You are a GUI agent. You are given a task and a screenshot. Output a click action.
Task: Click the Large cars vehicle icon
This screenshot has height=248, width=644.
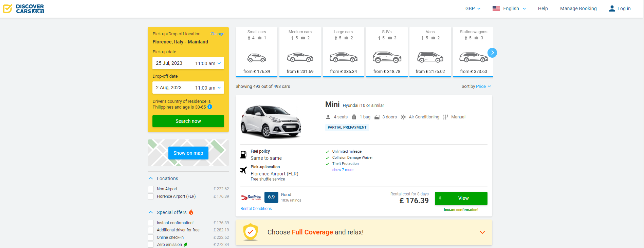tap(344, 58)
